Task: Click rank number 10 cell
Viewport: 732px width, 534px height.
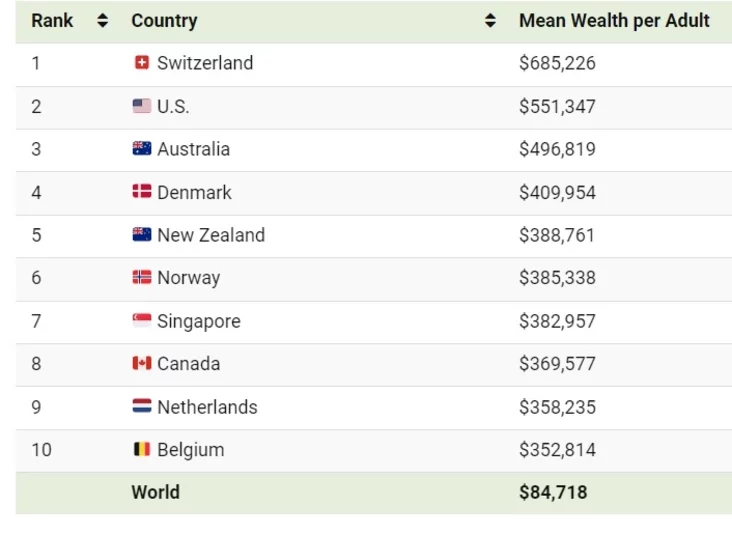Action: pyautogui.click(x=41, y=450)
